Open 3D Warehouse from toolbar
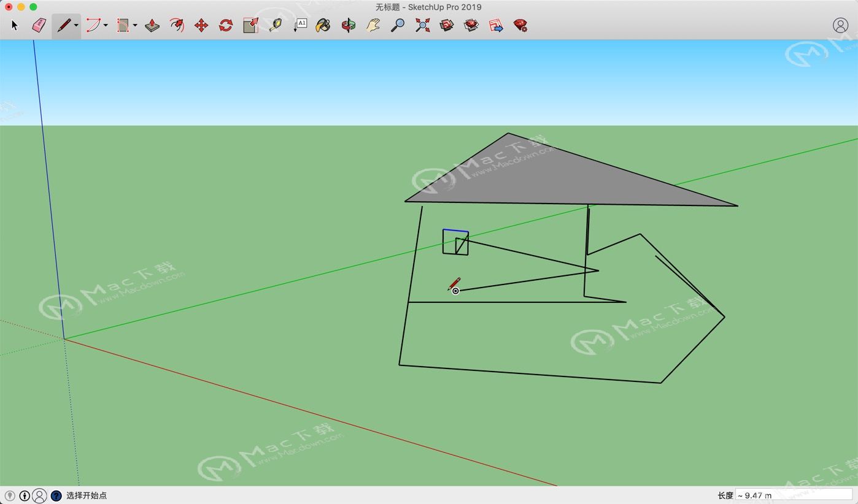The width and height of the screenshot is (858, 504). click(447, 26)
